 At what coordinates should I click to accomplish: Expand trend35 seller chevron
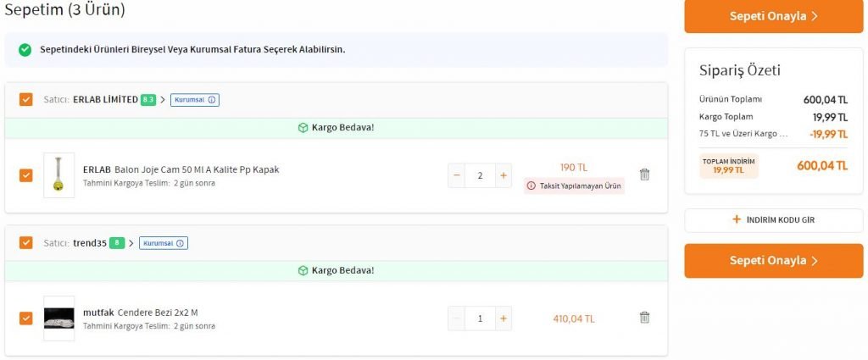pyautogui.click(x=131, y=243)
